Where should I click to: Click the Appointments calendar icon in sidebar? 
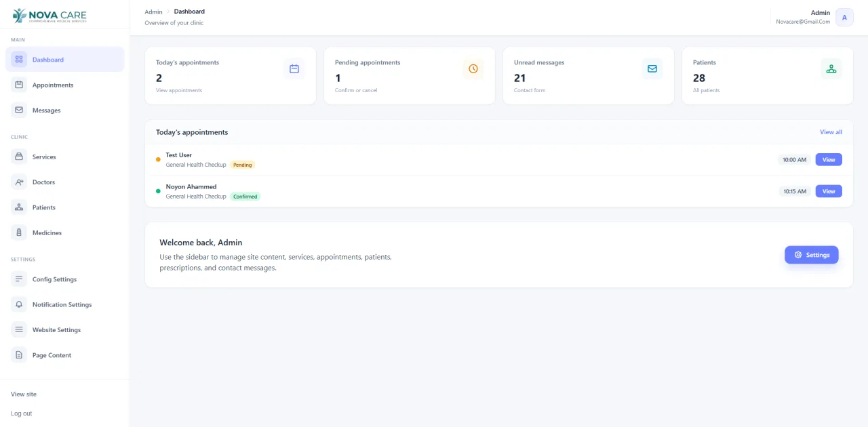click(x=19, y=85)
